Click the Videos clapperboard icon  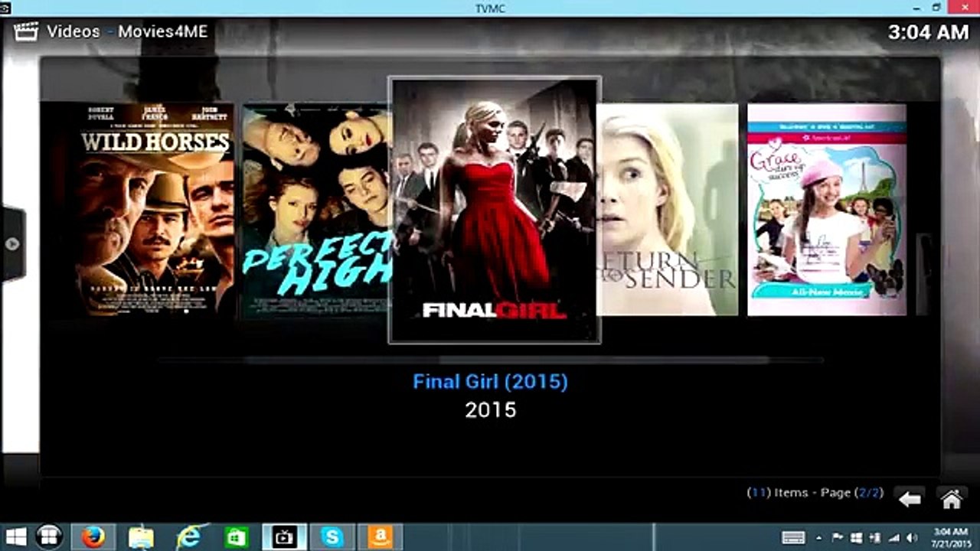(25, 32)
